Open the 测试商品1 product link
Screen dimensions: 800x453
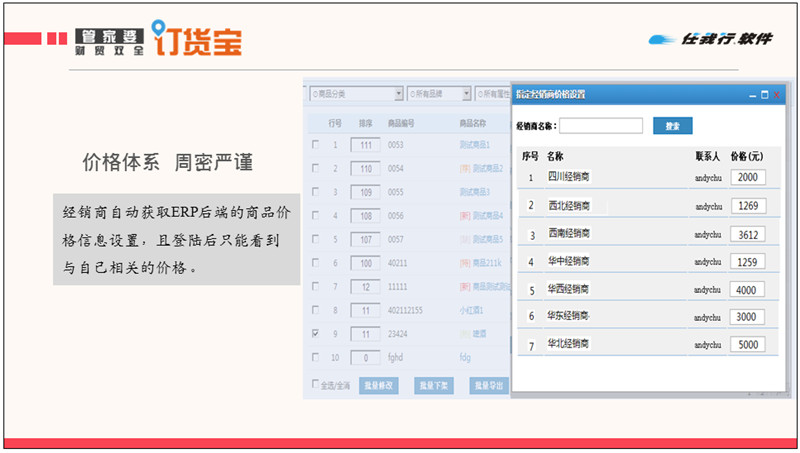coord(473,146)
